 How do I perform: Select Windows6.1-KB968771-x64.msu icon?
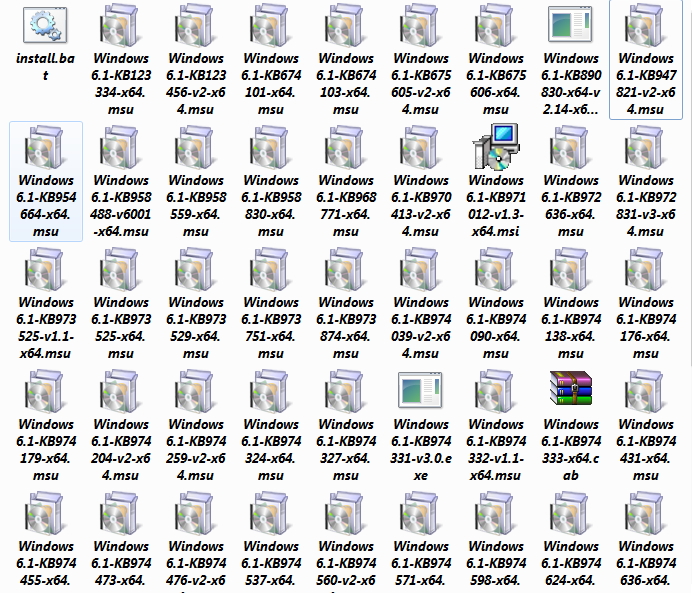pyautogui.click(x=346, y=147)
